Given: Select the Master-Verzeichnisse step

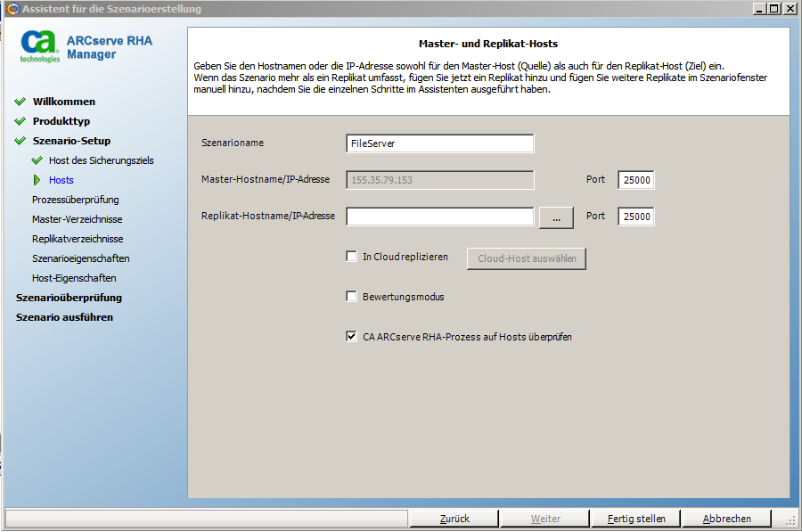Looking at the screenshot, I should pos(78,219).
